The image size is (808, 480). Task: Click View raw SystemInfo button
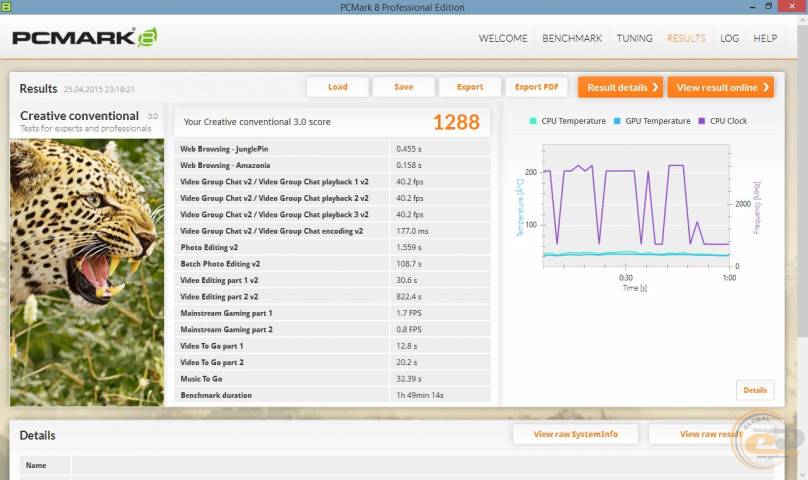(576, 434)
